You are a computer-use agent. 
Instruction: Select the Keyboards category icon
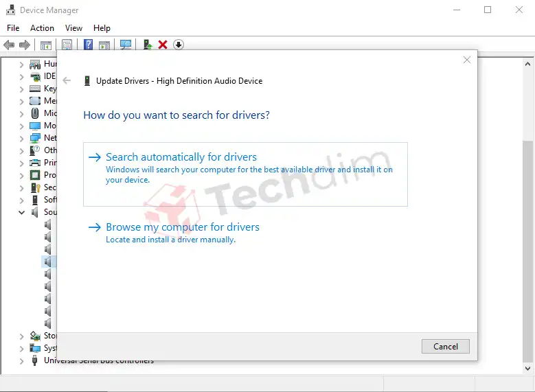[x=35, y=89]
